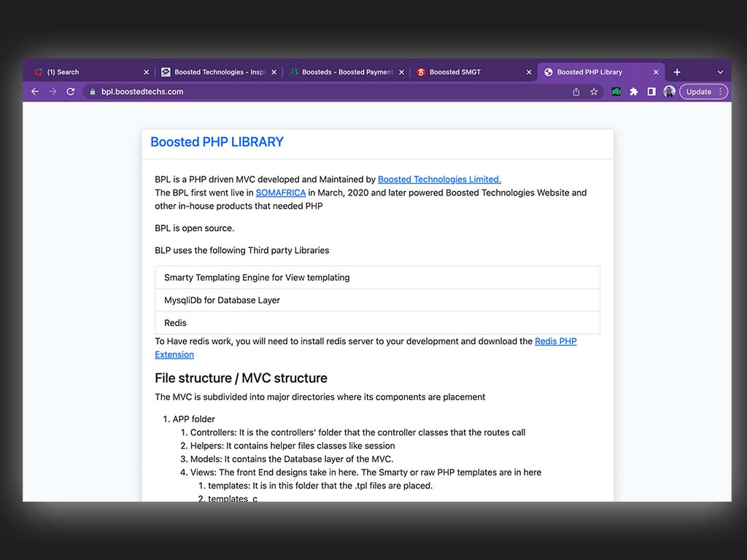Toggle the browser side panel icon
Image resolution: width=747 pixels, height=560 pixels.
coord(651,91)
